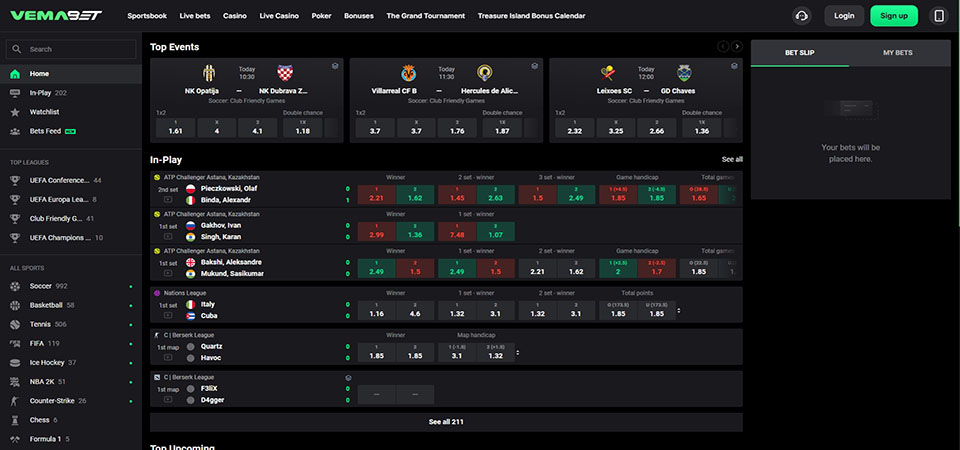
Task: Switch to the BET SLIP tab
Action: tap(800, 53)
